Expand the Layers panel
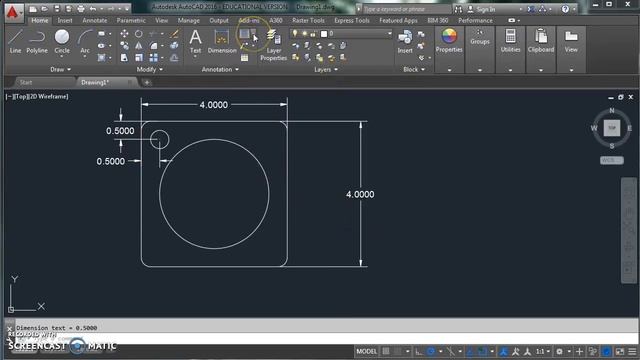The width and height of the screenshot is (640, 360). point(326,69)
